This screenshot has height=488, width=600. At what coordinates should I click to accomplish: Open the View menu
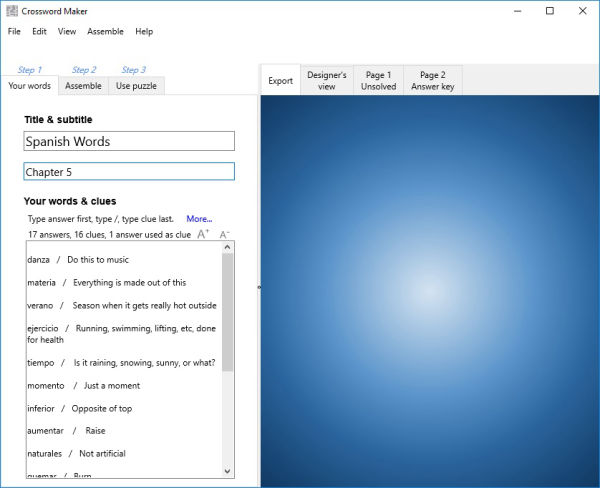tap(67, 32)
